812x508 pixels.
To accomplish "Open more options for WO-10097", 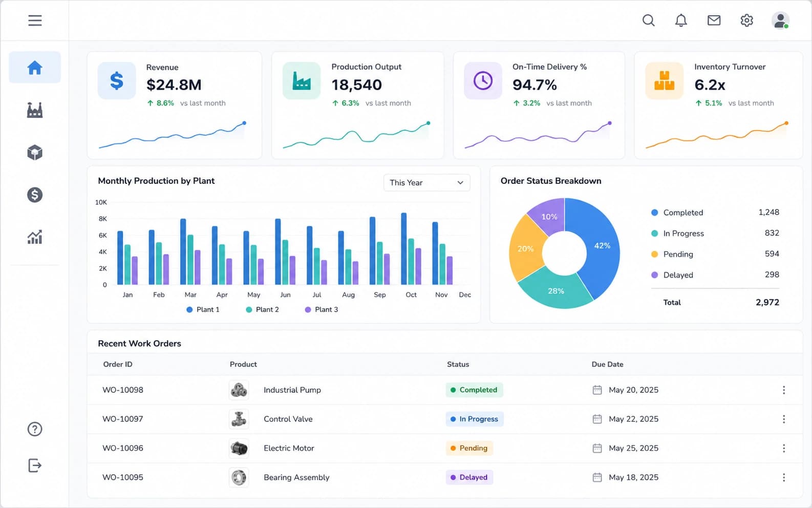I will [x=783, y=419].
